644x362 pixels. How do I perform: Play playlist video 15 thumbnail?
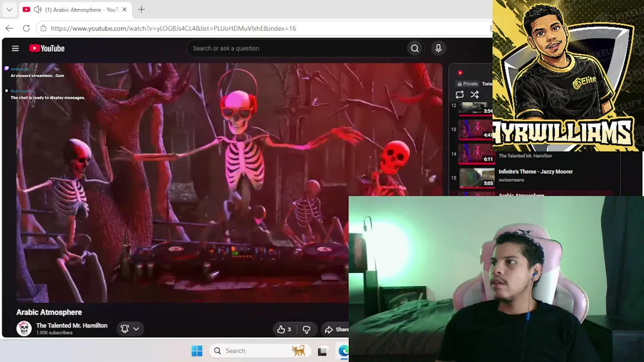click(x=476, y=177)
